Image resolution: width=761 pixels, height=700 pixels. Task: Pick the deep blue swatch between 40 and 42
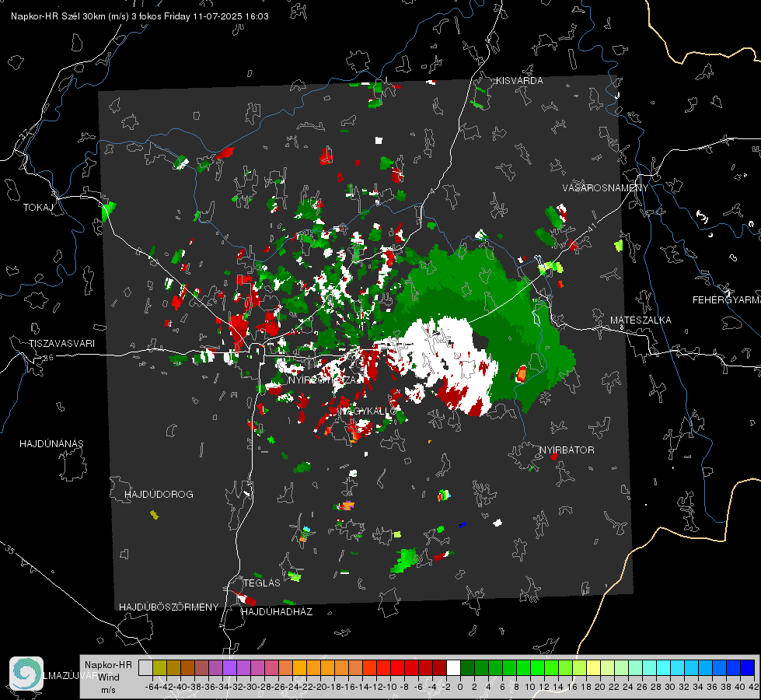click(x=747, y=667)
